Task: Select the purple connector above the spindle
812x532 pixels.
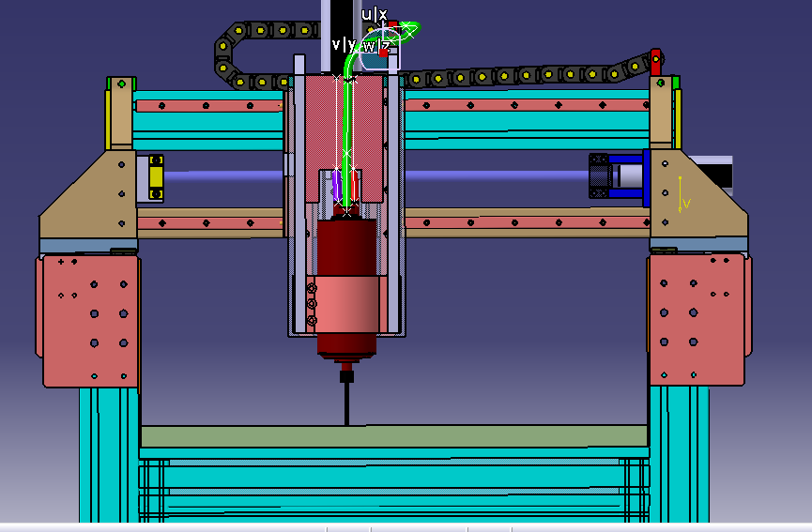Action: click(x=337, y=185)
